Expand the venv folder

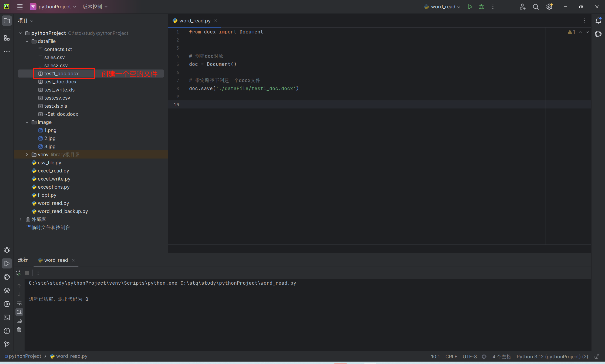click(x=27, y=155)
